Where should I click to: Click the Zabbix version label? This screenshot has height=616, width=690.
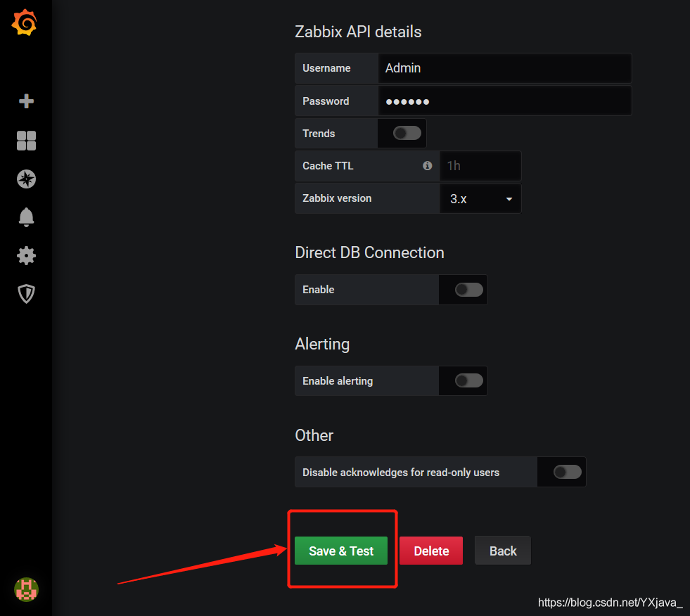coord(337,198)
